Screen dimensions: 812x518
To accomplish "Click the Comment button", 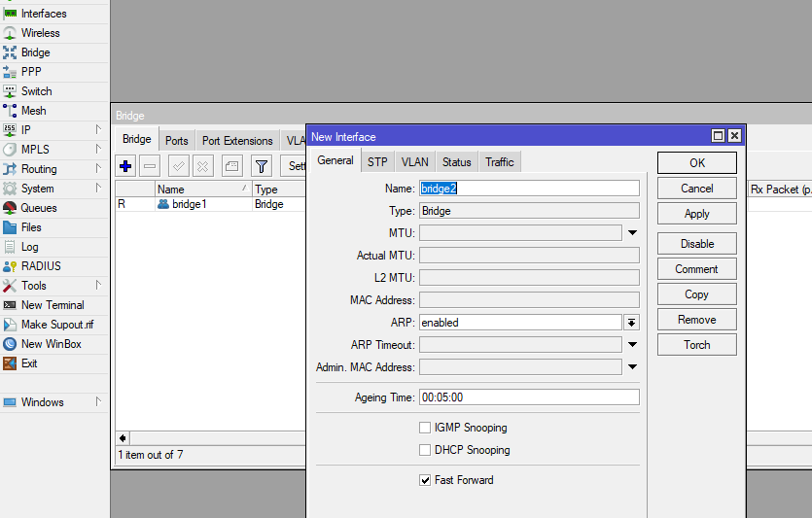I will point(697,269).
